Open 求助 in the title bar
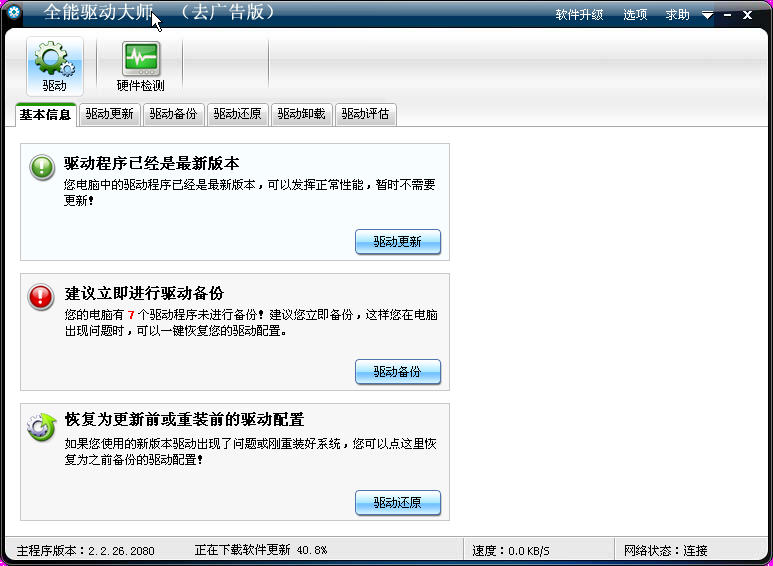 click(x=677, y=15)
